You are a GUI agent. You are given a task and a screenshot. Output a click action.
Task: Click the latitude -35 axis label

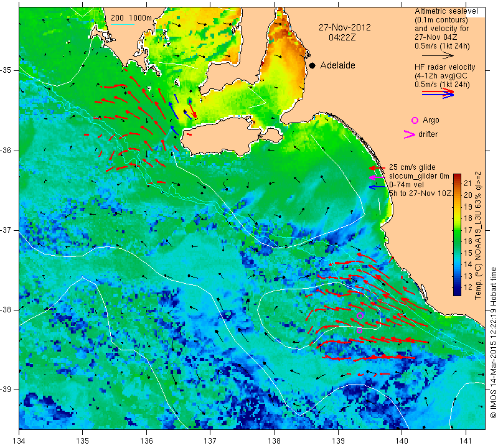pyautogui.click(x=7, y=70)
